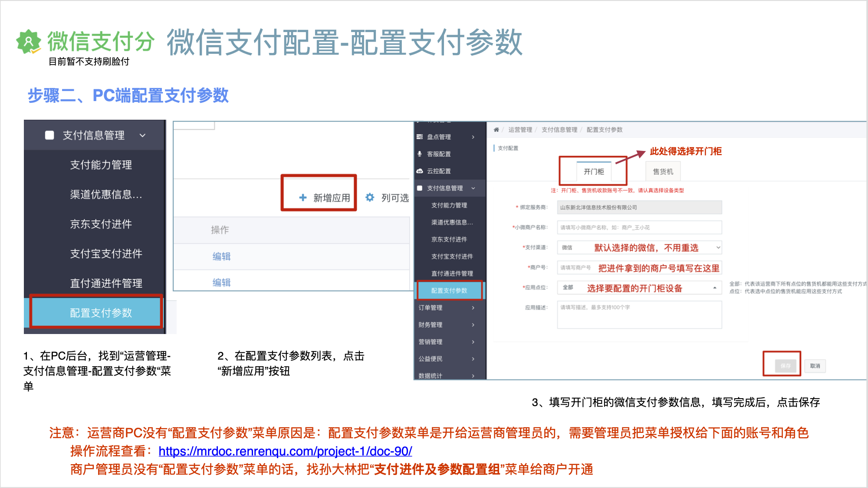
Task: Open the mrdoc.renrenqu.com documentation link
Action: pyautogui.click(x=285, y=451)
